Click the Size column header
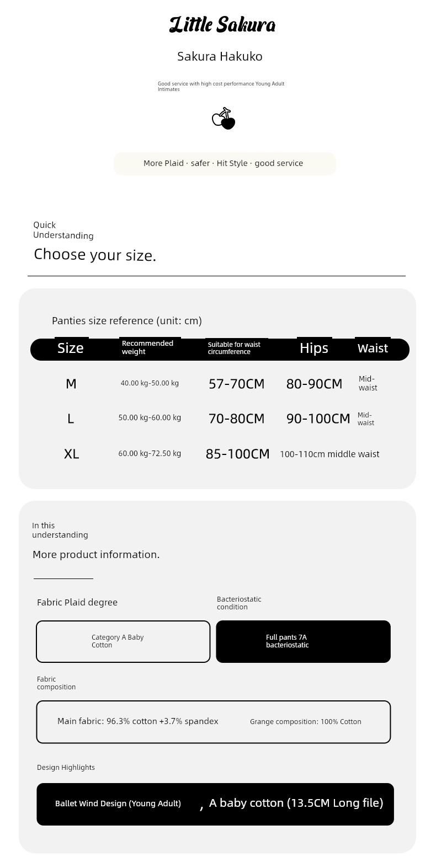This screenshot has width=436, height=868. [x=71, y=348]
